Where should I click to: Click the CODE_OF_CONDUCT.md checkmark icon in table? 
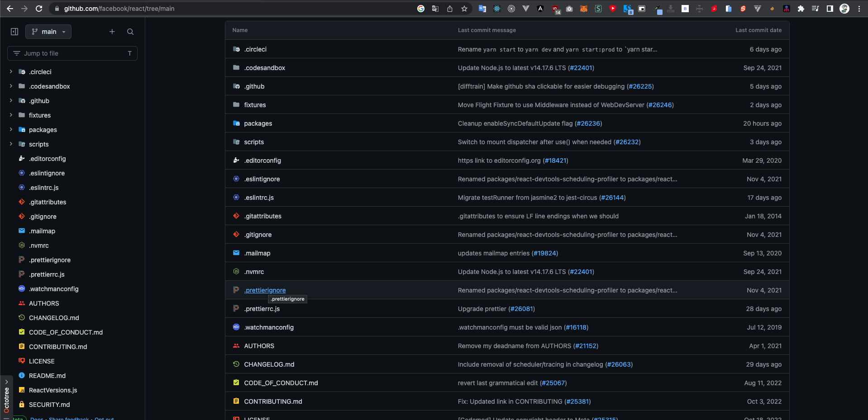(236, 383)
